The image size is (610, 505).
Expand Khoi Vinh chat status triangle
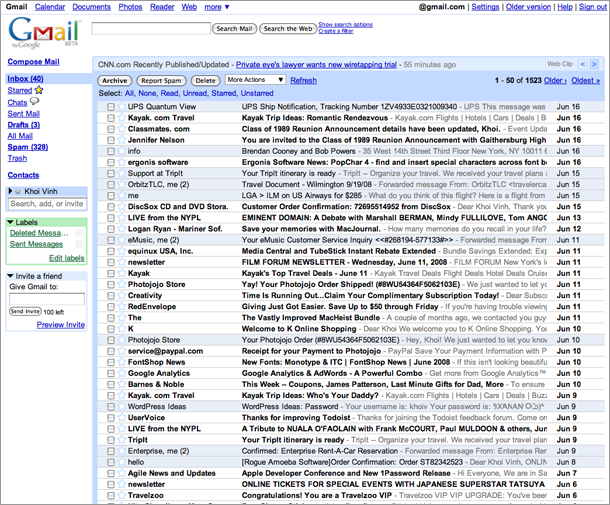(11, 191)
